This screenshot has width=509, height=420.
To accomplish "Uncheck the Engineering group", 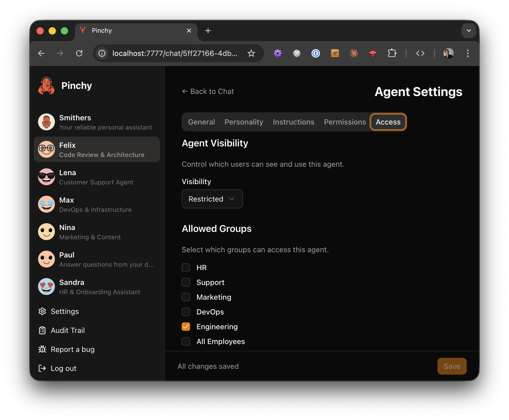I will click(x=186, y=327).
